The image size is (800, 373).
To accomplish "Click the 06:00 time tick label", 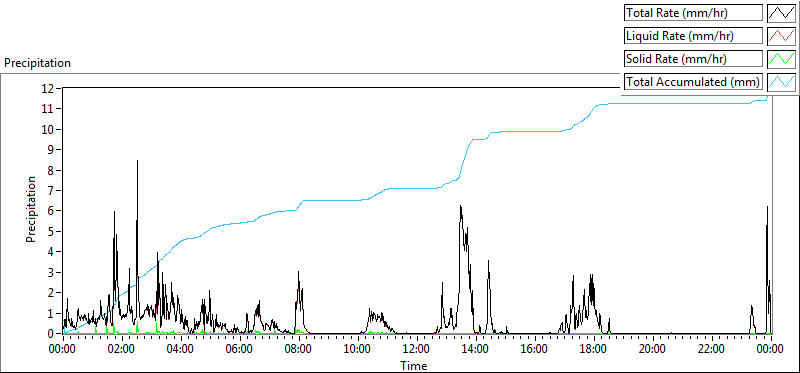I will [240, 350].
